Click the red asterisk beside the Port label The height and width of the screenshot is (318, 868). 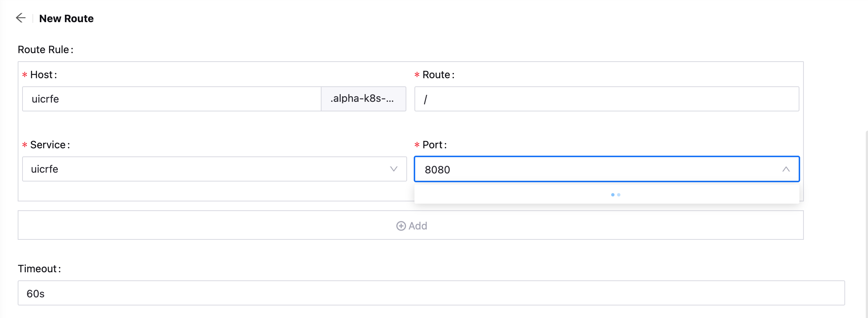pos(417,145)
